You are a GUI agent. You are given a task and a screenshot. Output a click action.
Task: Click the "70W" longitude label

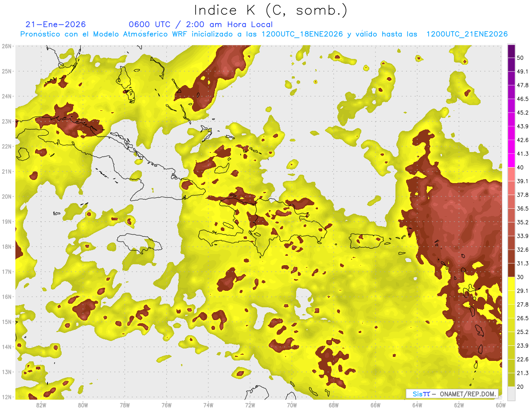pyautogui.click(x=292, y=405)
